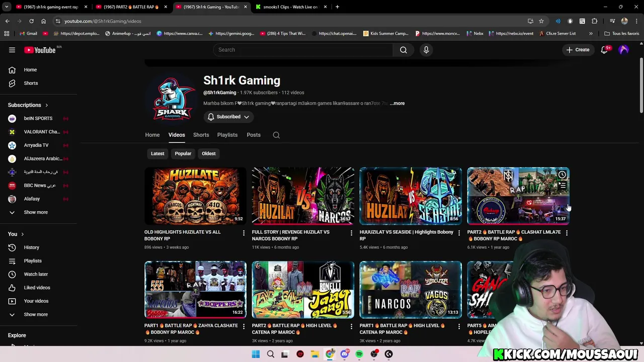Screen dimensions: 644x362
Task: Expand the channel description with ...more
Action: click(x=397, y=104)
